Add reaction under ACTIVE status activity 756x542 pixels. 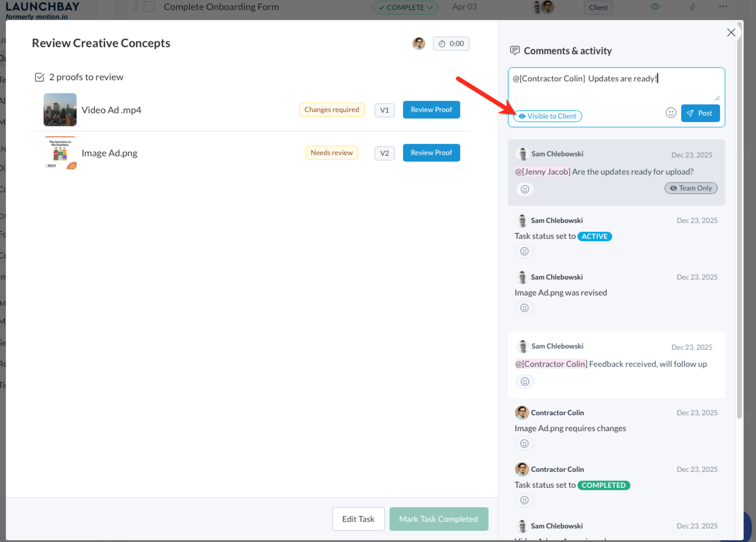click(x=524, y=251)
